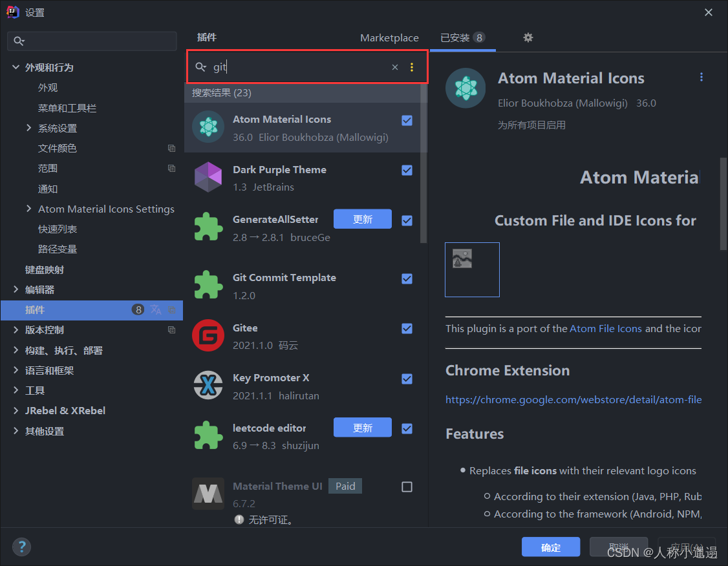Click the plugin list scrollbar
Viewport: 728px width, 566px height.
tap(423, 165)
